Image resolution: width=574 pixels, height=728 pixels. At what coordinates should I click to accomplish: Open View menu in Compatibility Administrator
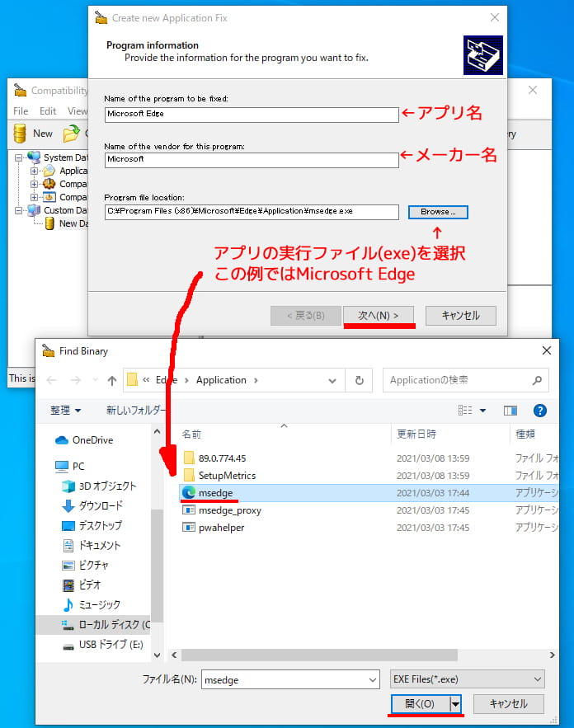coord(77,111)
